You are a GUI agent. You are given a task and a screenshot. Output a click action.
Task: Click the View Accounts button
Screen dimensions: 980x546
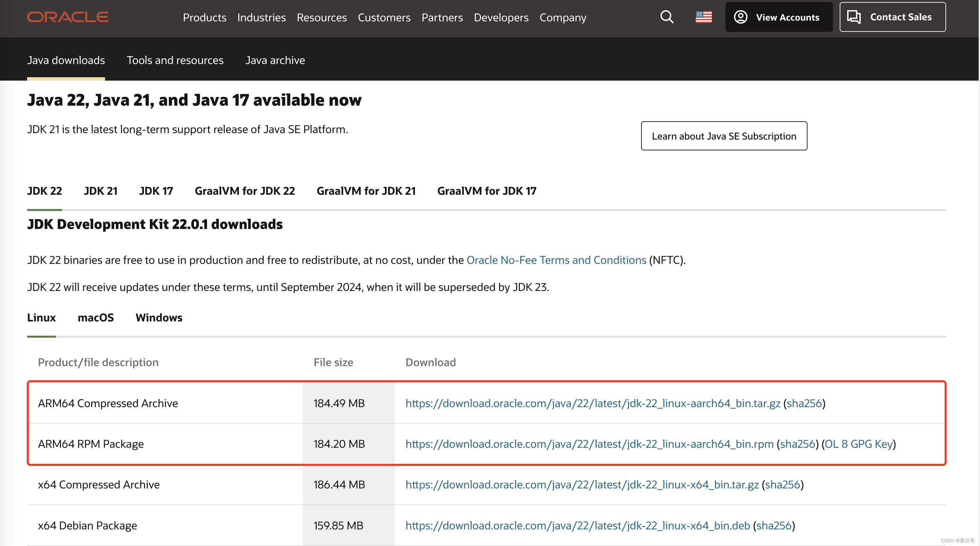click(x=779, y=17)
